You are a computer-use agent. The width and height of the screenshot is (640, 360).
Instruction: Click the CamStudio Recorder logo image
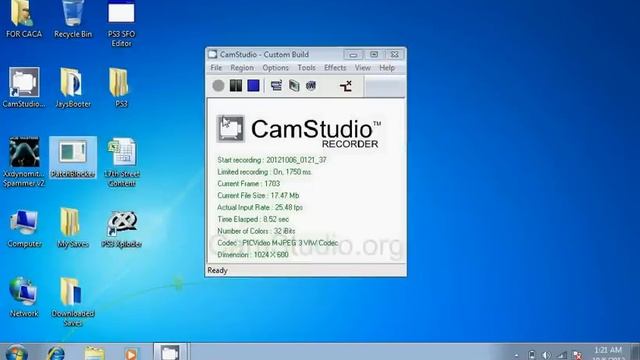[x=298, y=132]
